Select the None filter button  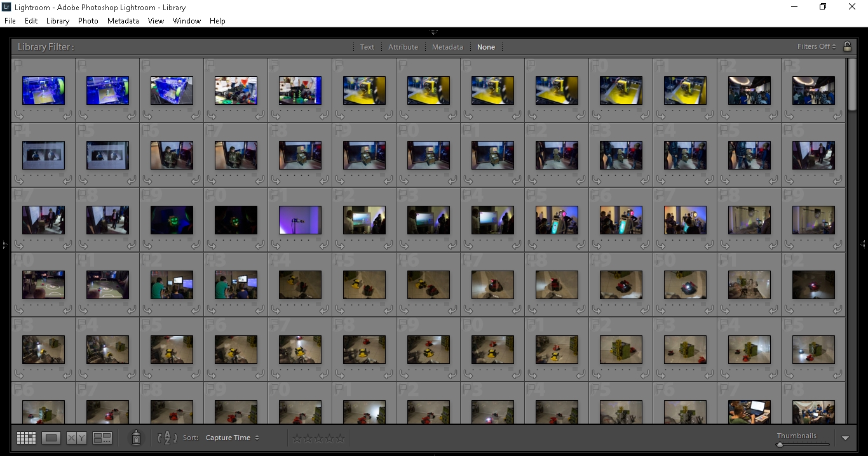pyautogui.click(x=486, y=47)
